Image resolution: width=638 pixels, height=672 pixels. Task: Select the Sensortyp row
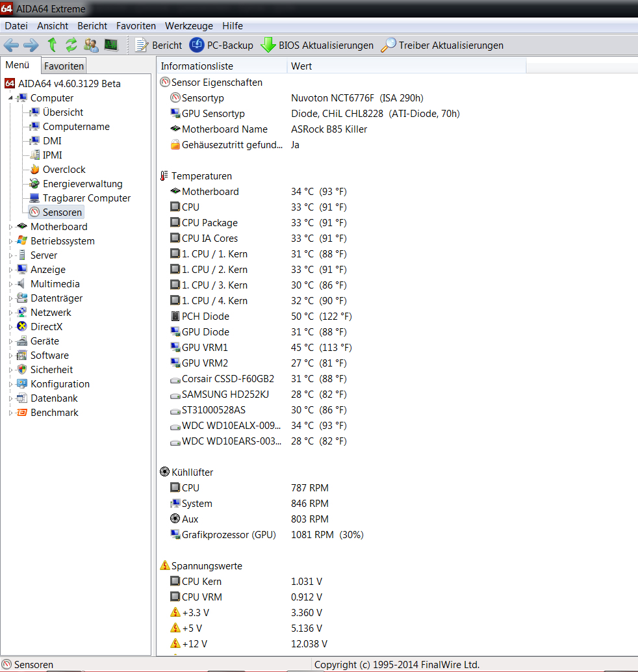point(297,98)
